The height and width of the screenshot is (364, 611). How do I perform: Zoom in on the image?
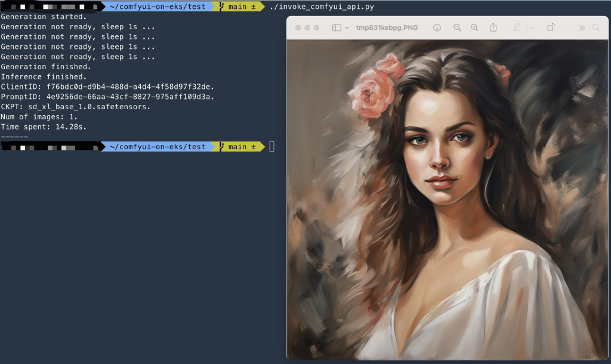coord(475,27)
